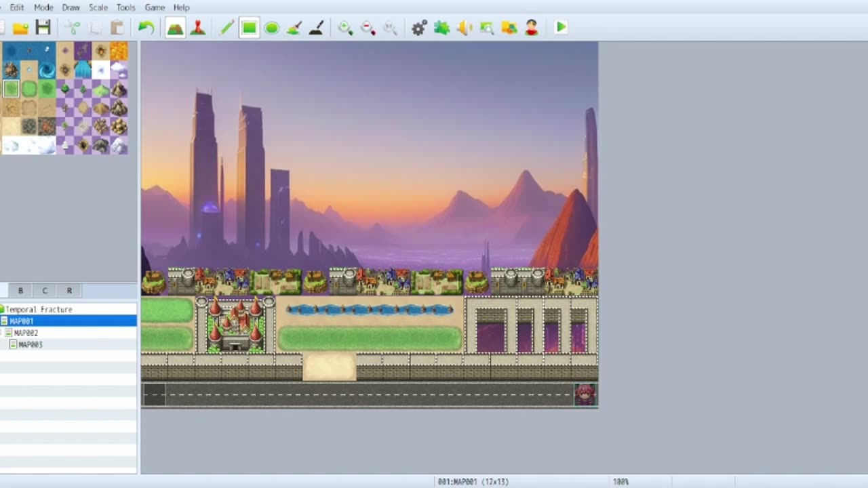Click the Copy toolbar icon

tap(95, 28)
